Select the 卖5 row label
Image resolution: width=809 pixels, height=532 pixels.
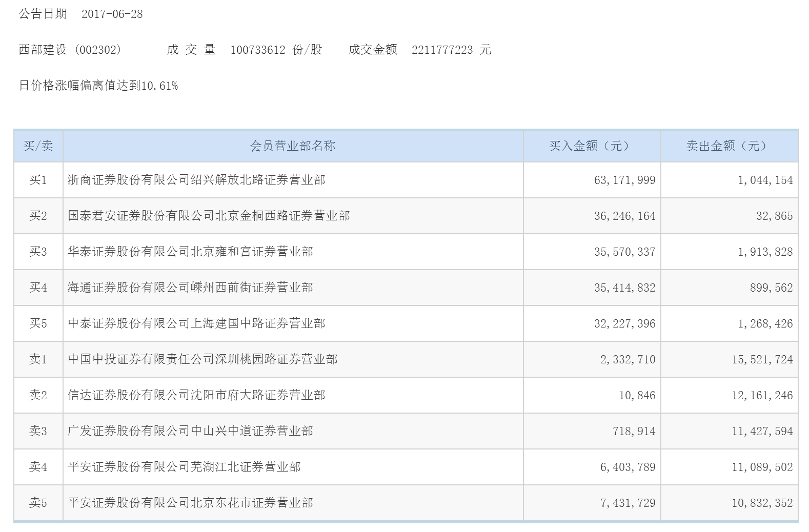tap(38, 503)
